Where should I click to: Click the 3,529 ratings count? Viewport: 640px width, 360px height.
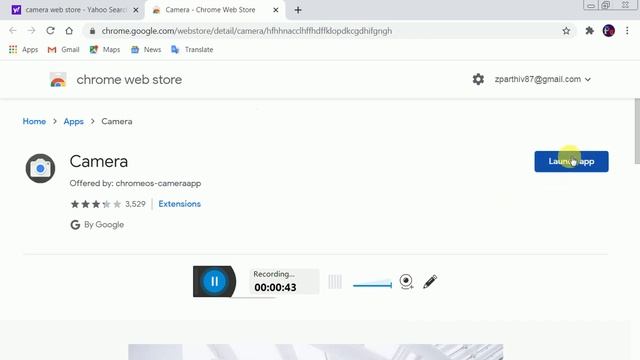coord(135,204)
